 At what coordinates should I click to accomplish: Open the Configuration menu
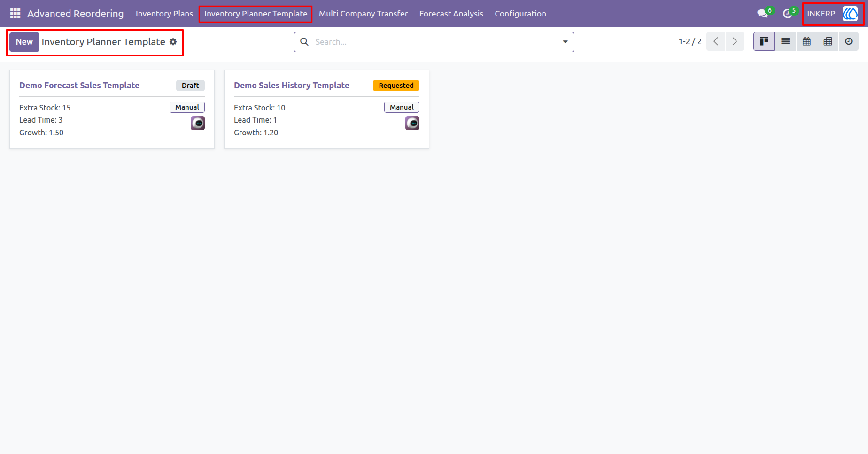coord(520,14)
